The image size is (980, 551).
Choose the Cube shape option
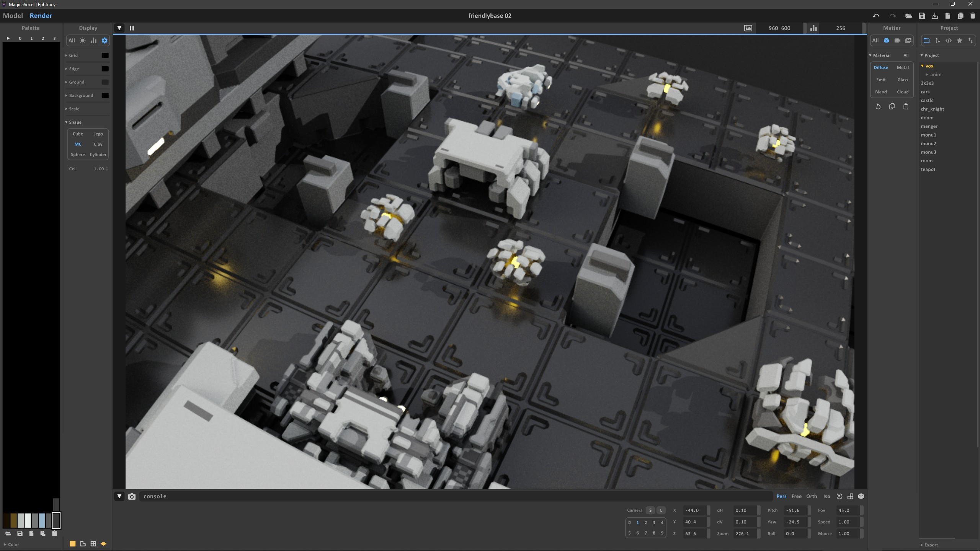78,134
